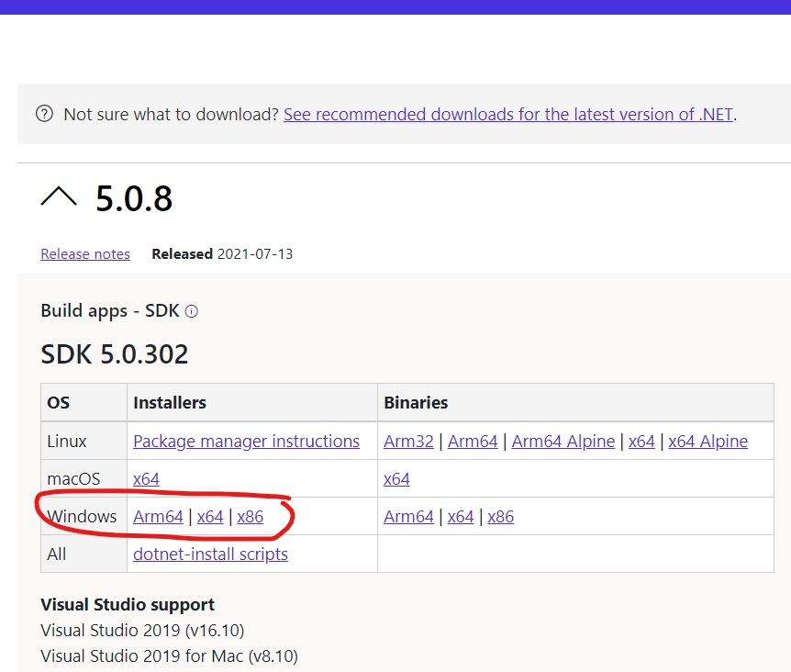
Task: Download Windows x64 installer
Action: [x=210, y=517]
